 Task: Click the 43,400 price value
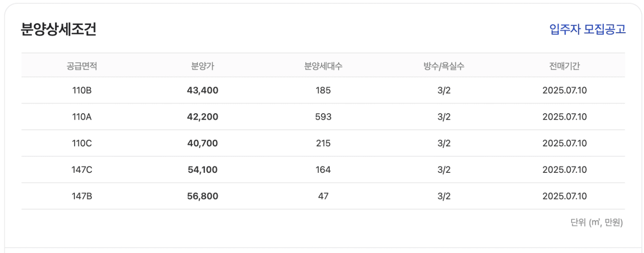(203, 91)
